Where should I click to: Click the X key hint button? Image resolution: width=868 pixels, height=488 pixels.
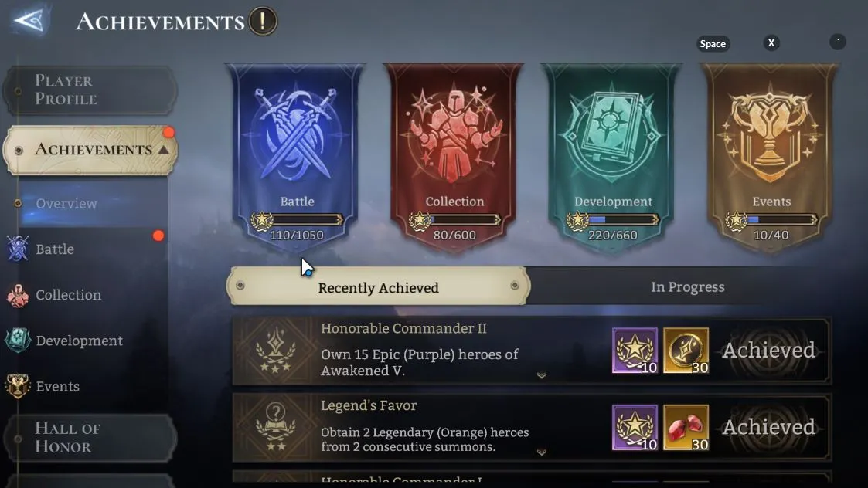pyautogui.click(x=771, y=43)
